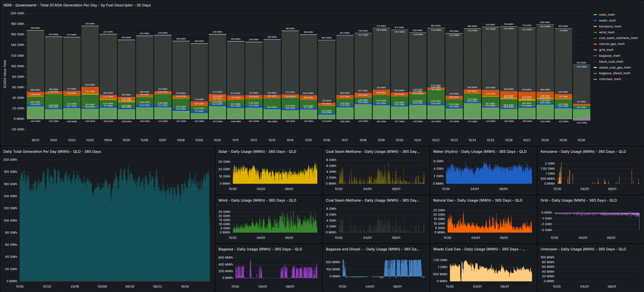The height and width of the screenshot is (292, 644).
Task: Click the natural_gas_mwh legend color swatch
Action: tap(595, 44)
